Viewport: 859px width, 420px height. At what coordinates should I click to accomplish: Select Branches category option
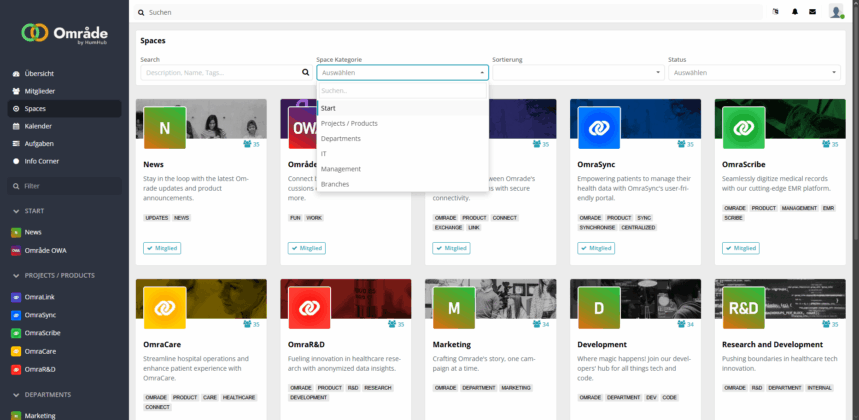tap(403, 185)
